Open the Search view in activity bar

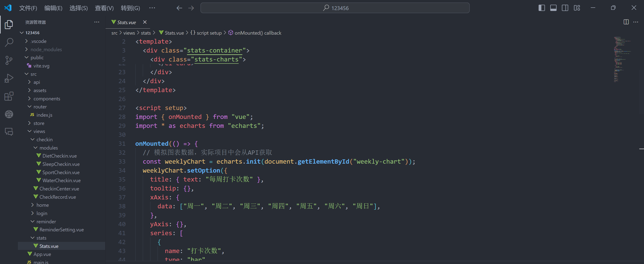pyautogui.click(x=9, y=42)
